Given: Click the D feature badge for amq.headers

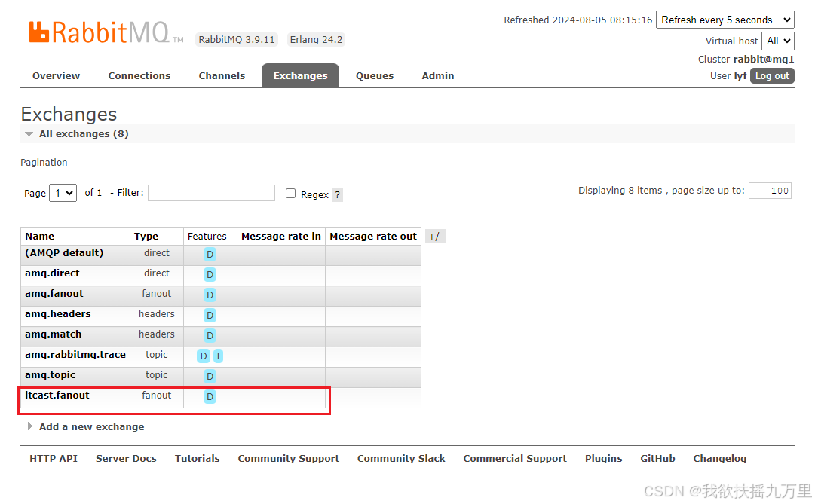Looking at the screenshot, I should pyautogui.click(x=210, y=316).
